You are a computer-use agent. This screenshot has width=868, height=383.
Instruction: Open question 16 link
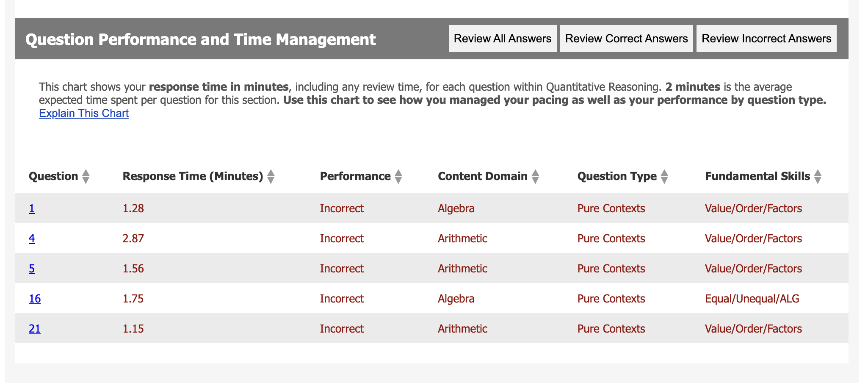tap(35, 299)
